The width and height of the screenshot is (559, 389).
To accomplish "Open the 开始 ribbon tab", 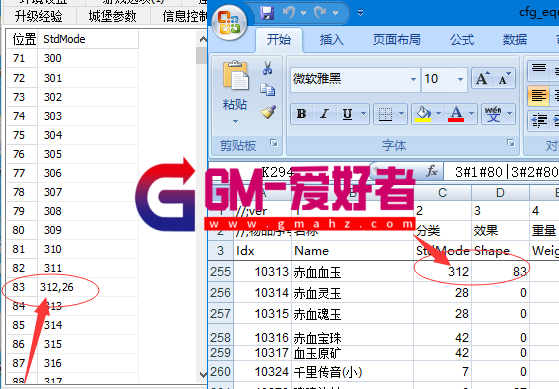I will click(279, 40).
